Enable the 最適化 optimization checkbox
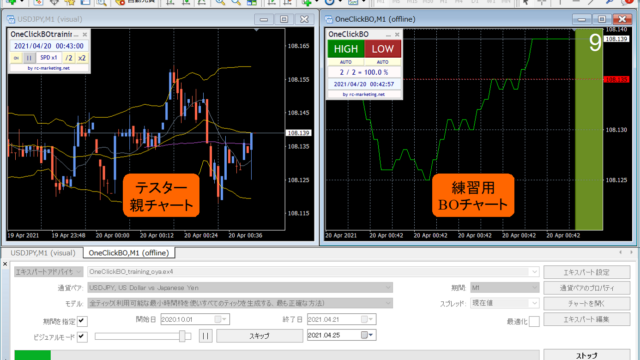 (534, 321)
